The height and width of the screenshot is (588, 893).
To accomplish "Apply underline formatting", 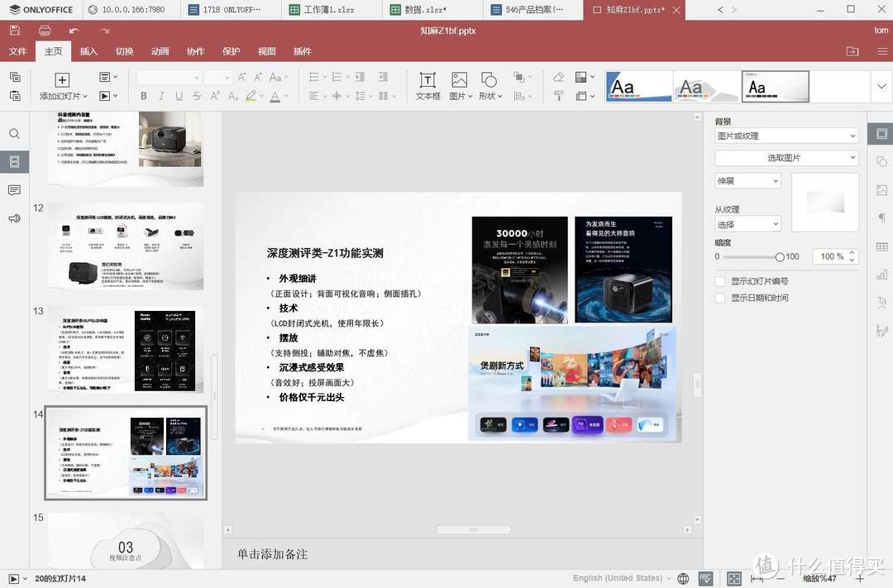I will click(179, 96).
